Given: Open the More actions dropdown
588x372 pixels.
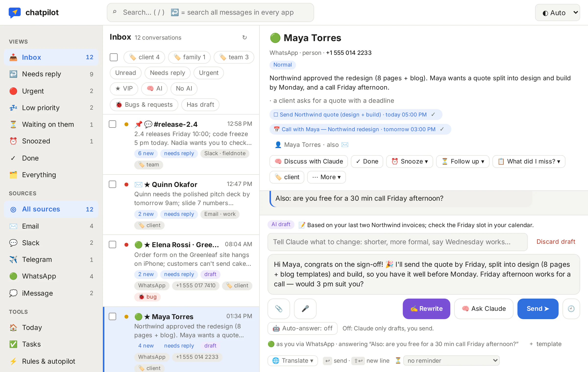Looking at the screenshot, I should point(326,177).
